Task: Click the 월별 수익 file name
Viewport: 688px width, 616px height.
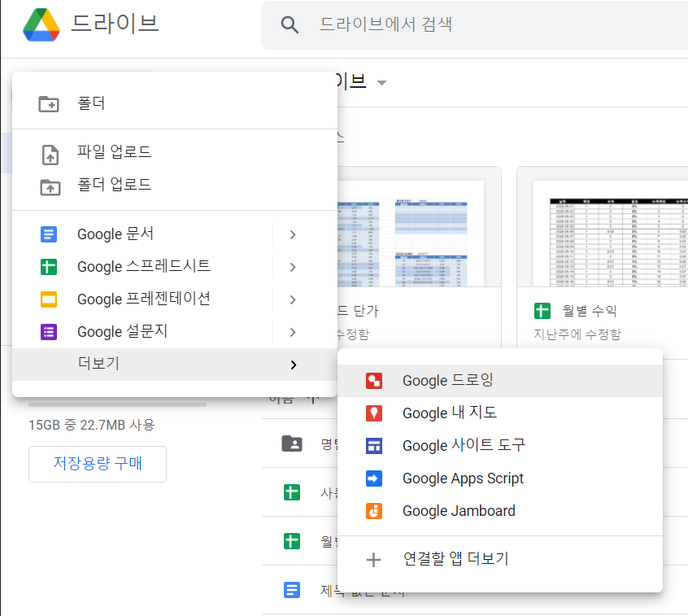Action: click(590, 311)
